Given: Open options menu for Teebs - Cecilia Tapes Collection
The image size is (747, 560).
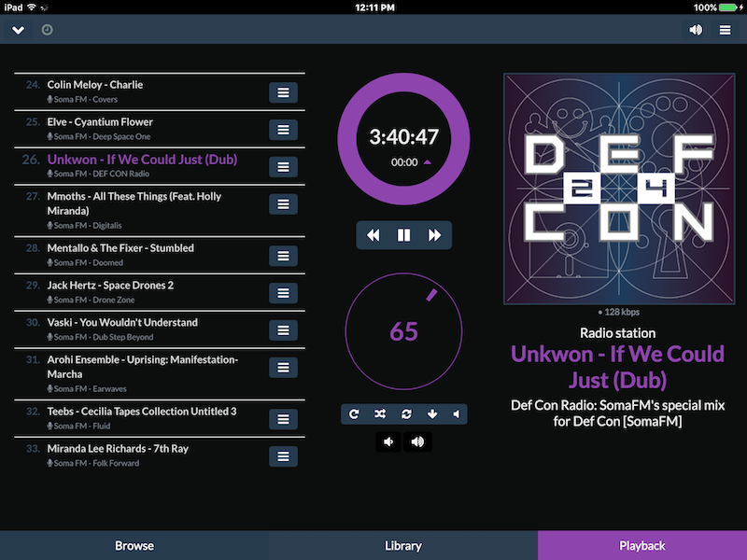Looking at the screenshot, I should (283, 419).
